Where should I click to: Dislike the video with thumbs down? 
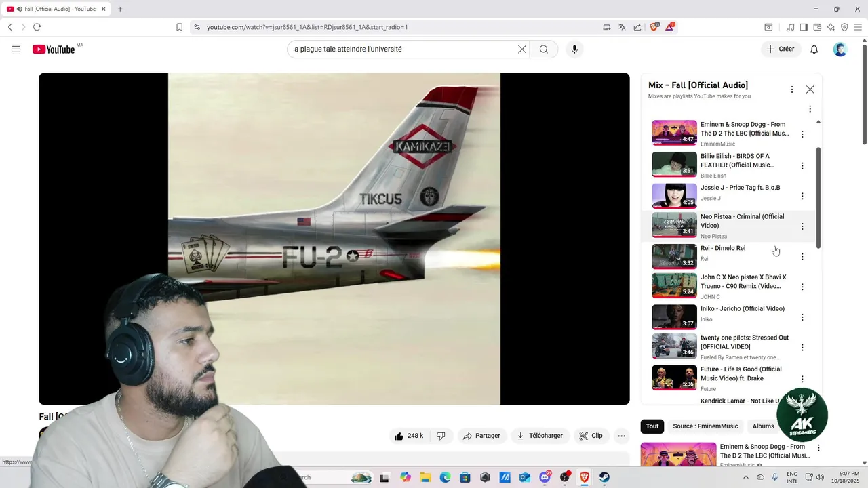441,436
